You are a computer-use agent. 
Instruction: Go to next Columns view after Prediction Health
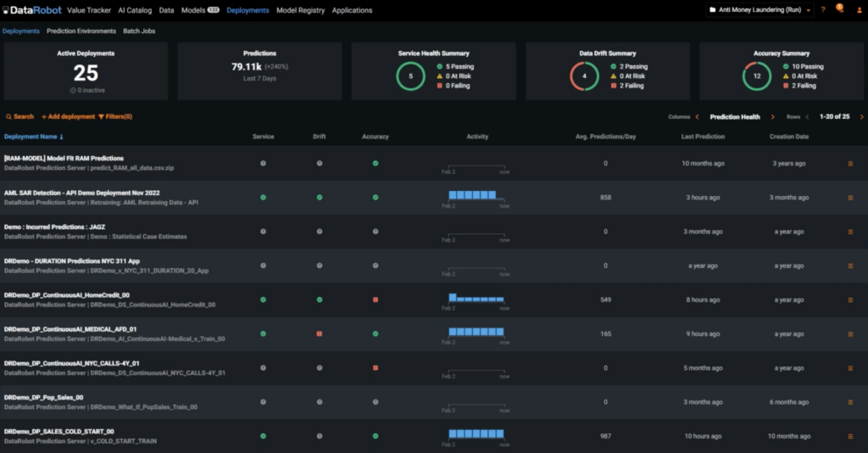pyautogui.click(x=773, y=117)
